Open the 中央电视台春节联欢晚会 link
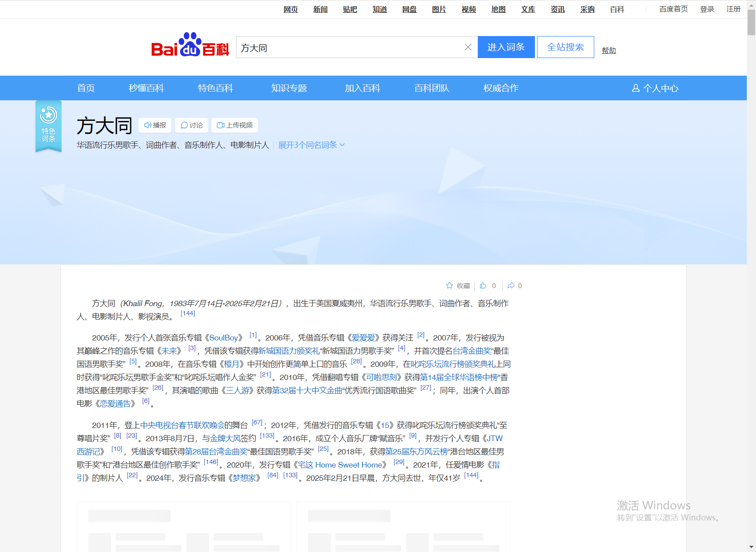The width and height of the screenshot is (756, 552). [182, 425]
